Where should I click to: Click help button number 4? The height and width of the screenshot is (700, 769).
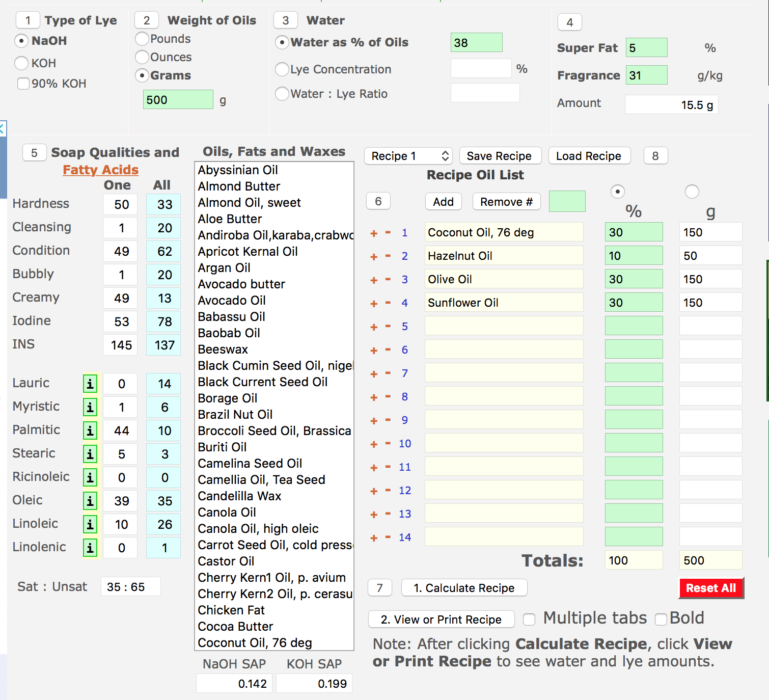pos(570,22)
